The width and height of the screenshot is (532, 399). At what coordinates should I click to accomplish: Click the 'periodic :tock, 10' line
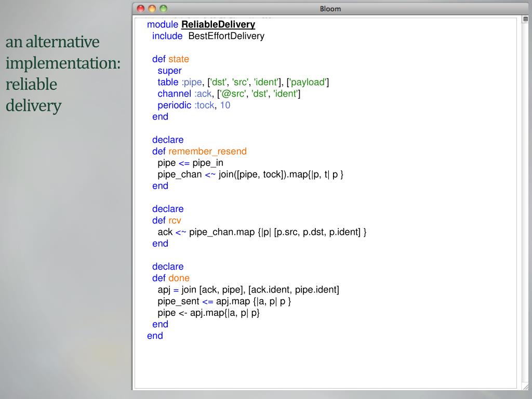click(x=194, y=105)
